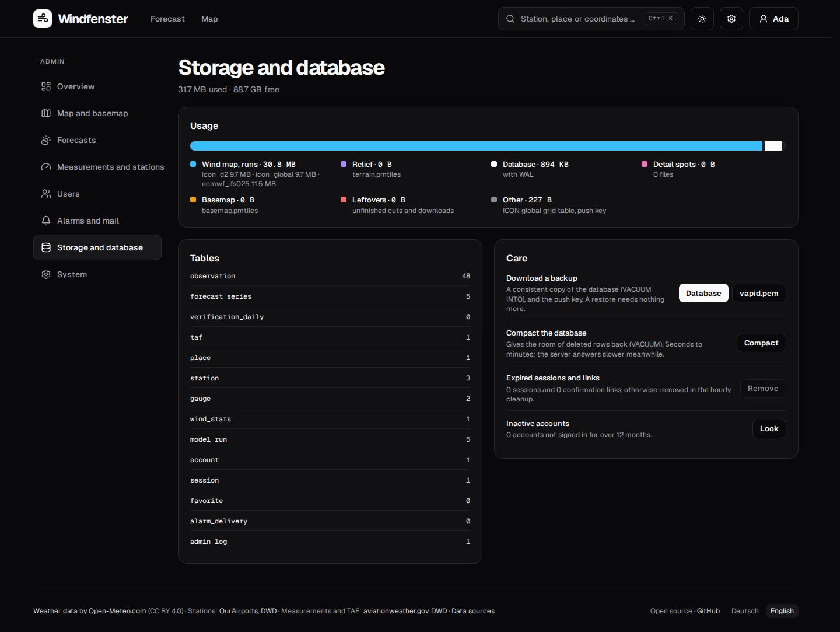Image resolution: width=840 pixels, height=632 pixels.
Task: Click the blue Wind map legend swatch
Action: (193, 164)
